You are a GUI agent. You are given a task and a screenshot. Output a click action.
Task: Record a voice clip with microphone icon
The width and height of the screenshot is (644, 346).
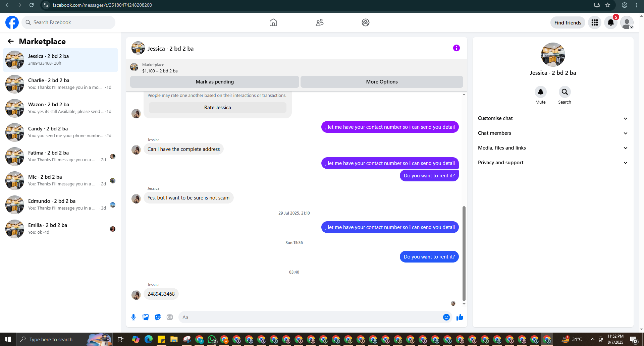click(133, 317)
